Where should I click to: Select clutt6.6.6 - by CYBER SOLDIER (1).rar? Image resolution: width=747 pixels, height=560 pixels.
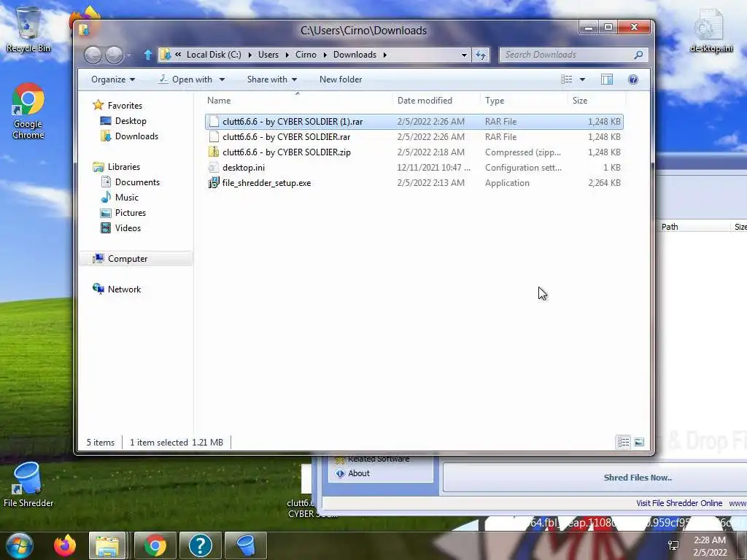tap(414, 122)
